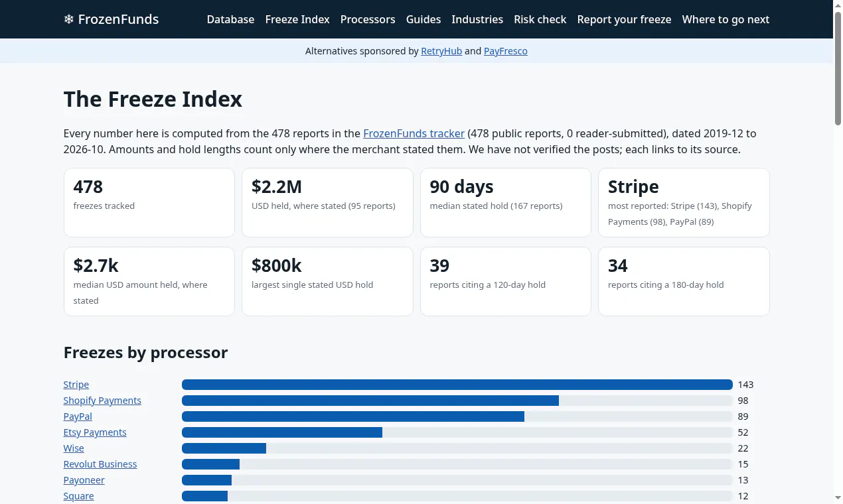The image size is (843, 504).
Task: Visit the PayFresco sponsor link
Action: point(506,51)
